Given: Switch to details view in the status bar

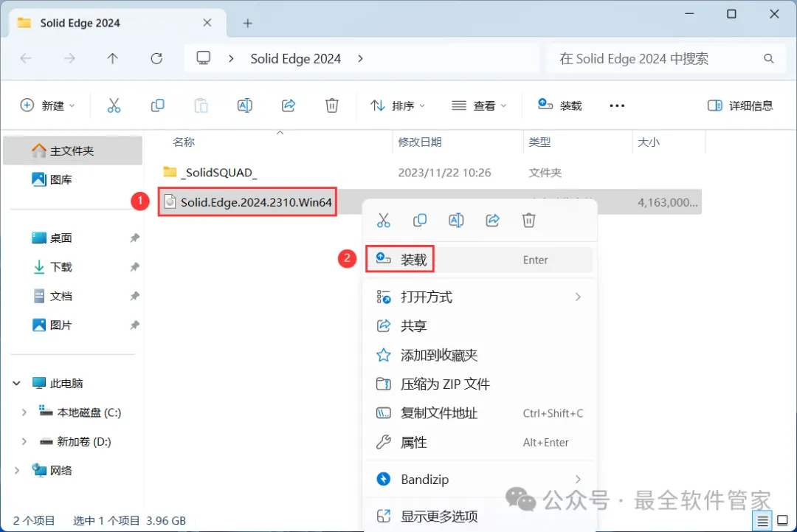Looking at the screenshot, I should (762, 521).
